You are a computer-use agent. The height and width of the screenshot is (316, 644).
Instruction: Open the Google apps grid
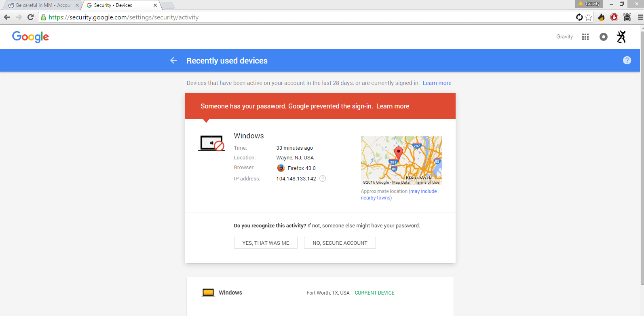tap(585, 37)
